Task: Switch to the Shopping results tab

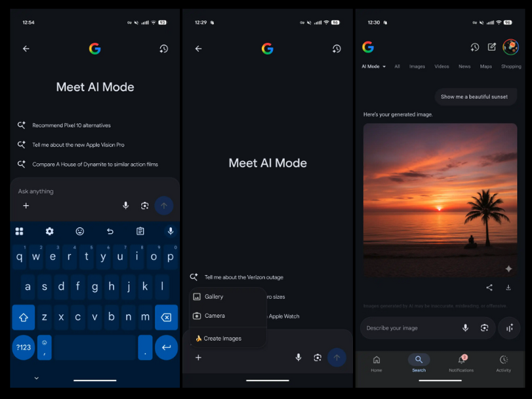Action: 510,66
